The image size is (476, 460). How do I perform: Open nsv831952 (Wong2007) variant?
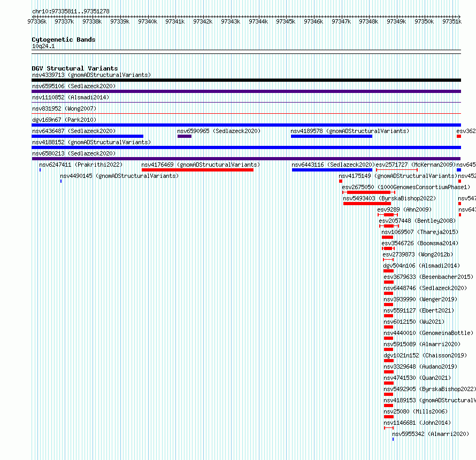pos(64,108)
